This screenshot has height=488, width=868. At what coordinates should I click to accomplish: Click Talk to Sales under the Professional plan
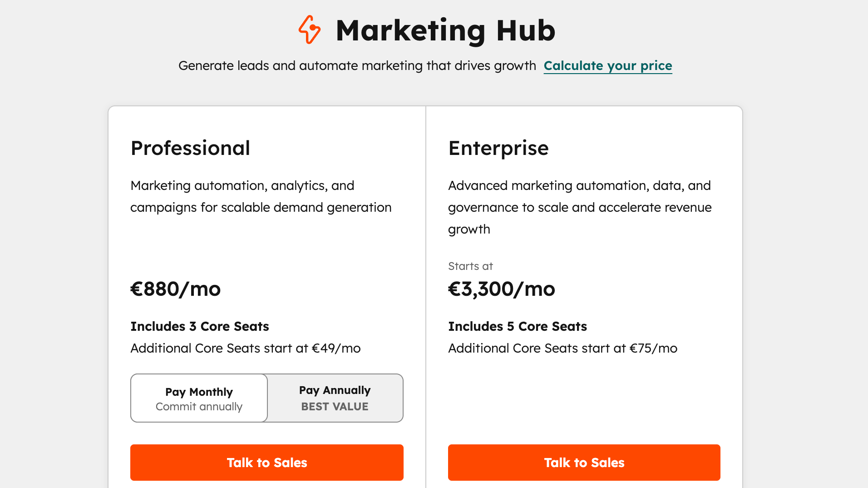pyautogui.click(x=266, y=462)
